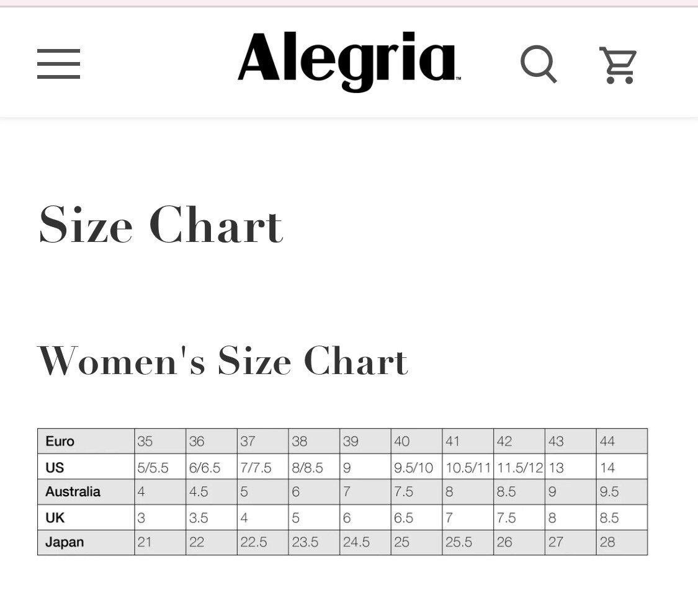This screenshot has height=616, width=698.
Task: Open the hamburger navigation menu
Action: (x=58, y=64)
